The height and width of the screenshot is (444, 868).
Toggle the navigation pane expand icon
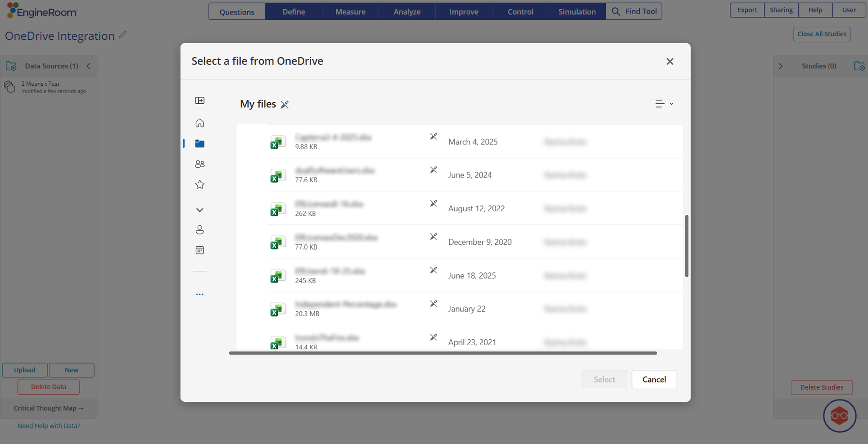pyautogui.click(x=200, y=100)
